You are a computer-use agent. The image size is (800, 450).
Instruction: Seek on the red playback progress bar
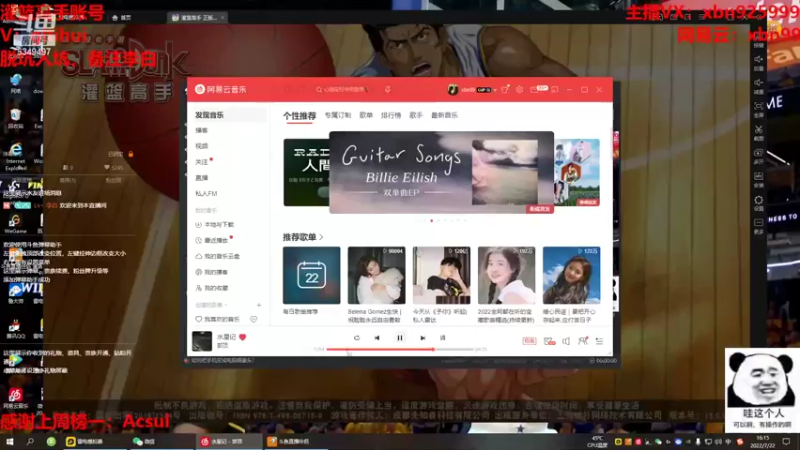[400, 349]
